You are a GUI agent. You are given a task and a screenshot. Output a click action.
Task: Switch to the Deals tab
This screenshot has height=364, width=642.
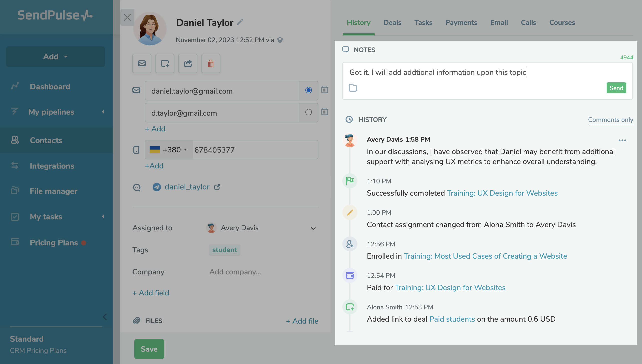pos(392,22)
